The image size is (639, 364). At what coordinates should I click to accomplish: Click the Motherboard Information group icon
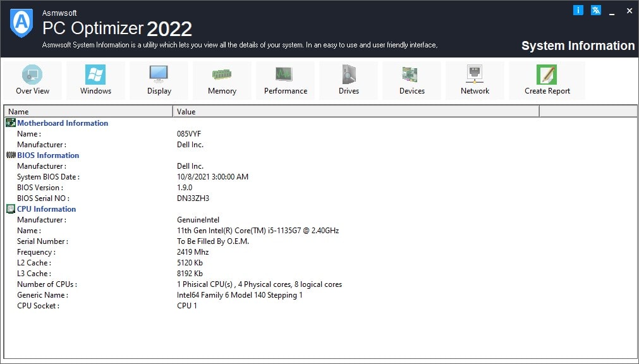11,123
